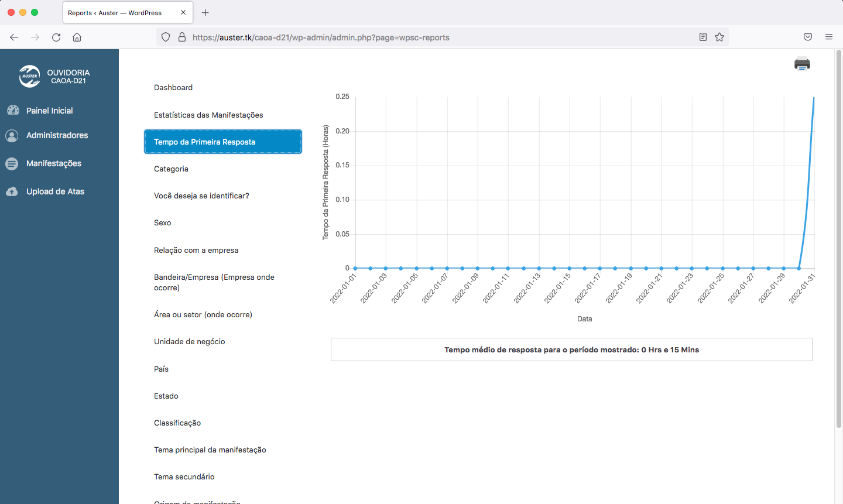Select Estatísticas das Manifestações report
The image size is (843, 504).
click(208, 115)
